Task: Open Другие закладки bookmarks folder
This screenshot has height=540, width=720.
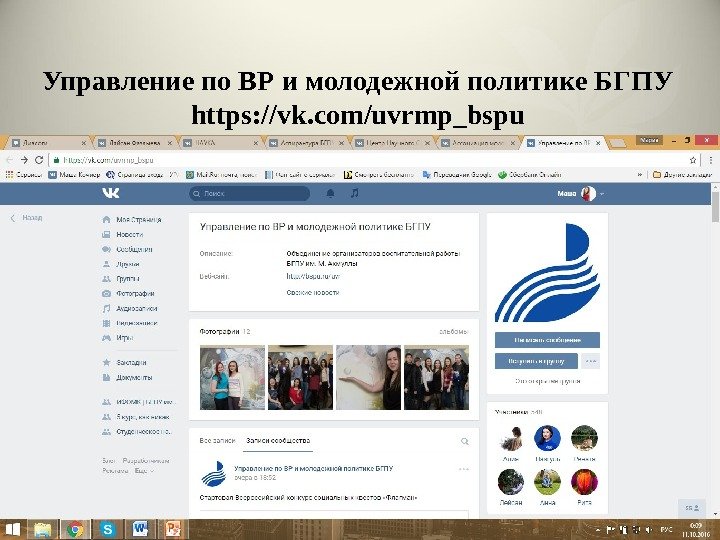Action: pyautogui.click(x=682, y=174)
